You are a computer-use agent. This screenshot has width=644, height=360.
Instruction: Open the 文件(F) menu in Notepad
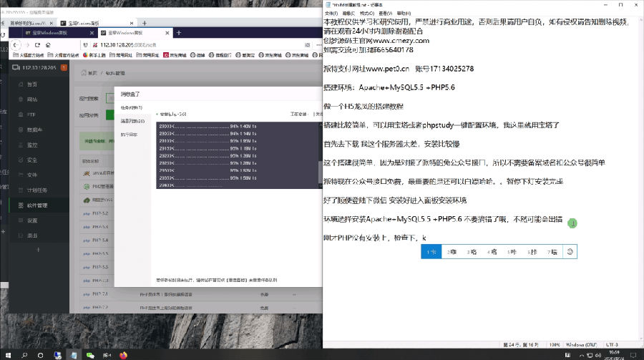coord(331,14)
